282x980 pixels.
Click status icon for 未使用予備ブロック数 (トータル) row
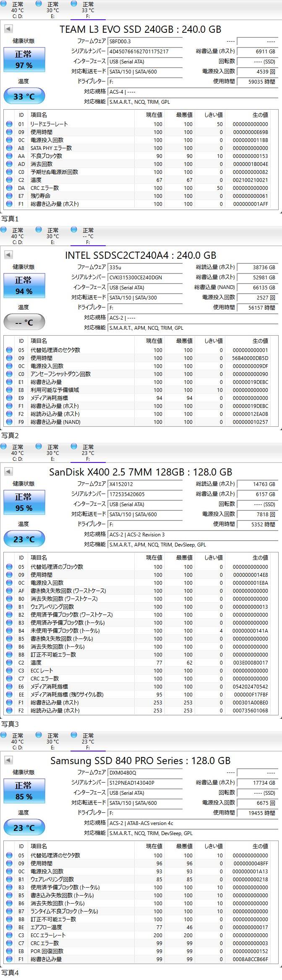click(9, 631)
